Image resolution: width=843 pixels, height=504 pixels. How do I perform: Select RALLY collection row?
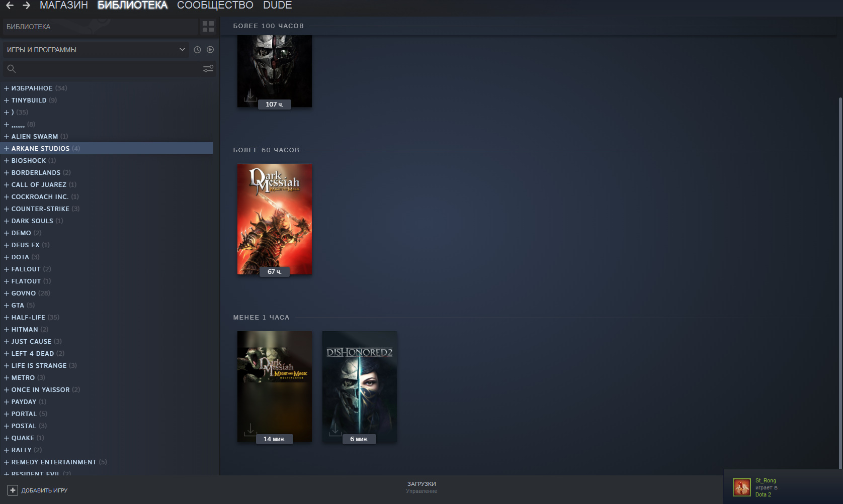click(107, 450)
